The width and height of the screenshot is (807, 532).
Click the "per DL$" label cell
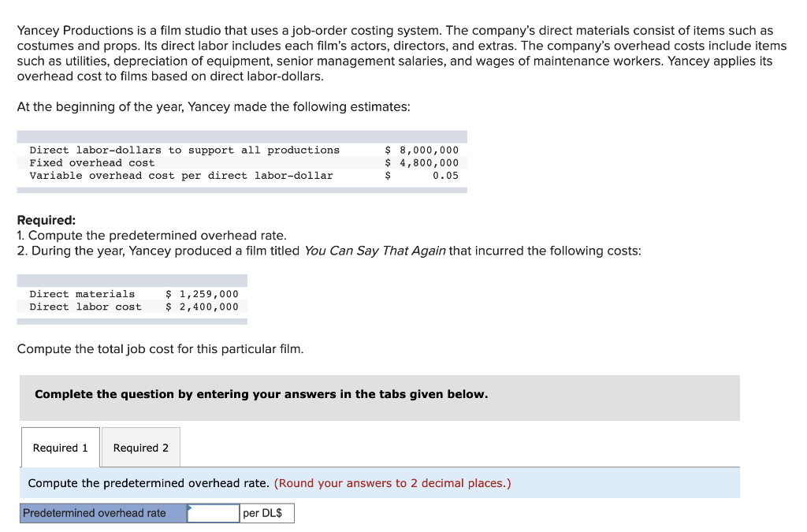point(266,512)
